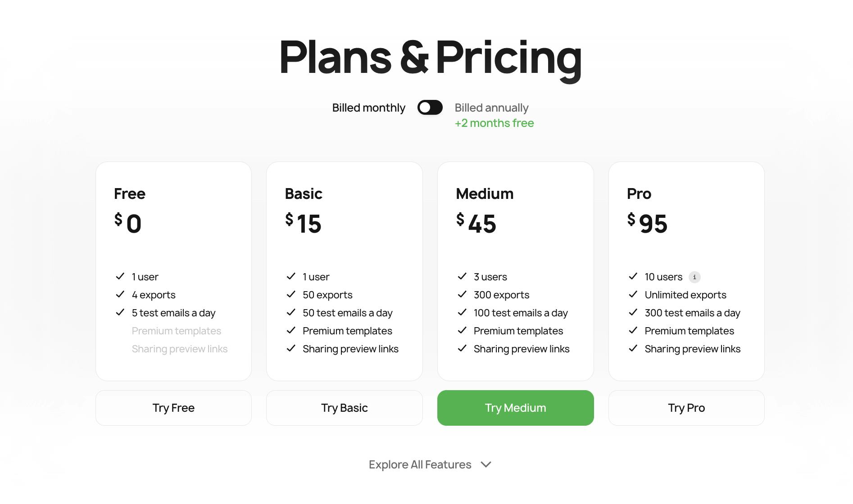Expand Explore All Features chevron
This screenshot has height=504, width=853.
485,464
